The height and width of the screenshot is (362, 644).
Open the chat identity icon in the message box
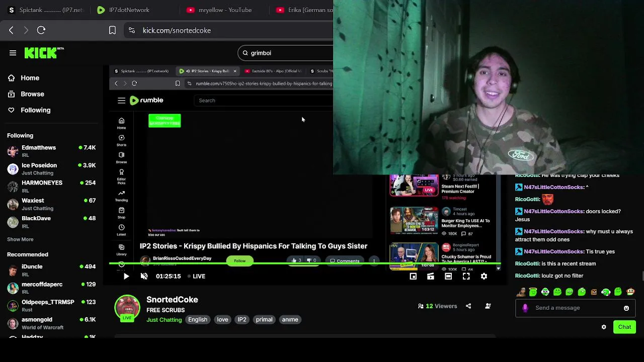(x=525, y=308)
